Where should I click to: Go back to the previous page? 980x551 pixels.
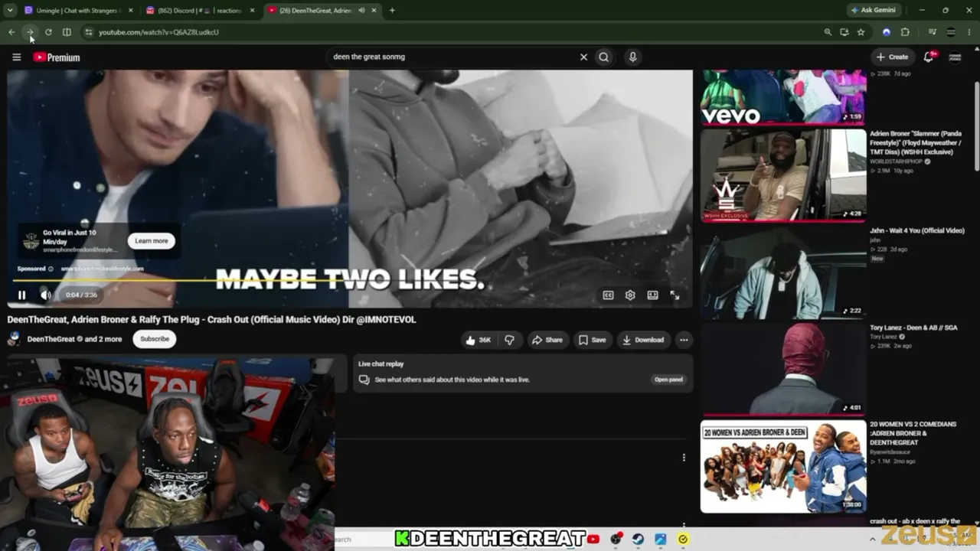coord(11,32)
